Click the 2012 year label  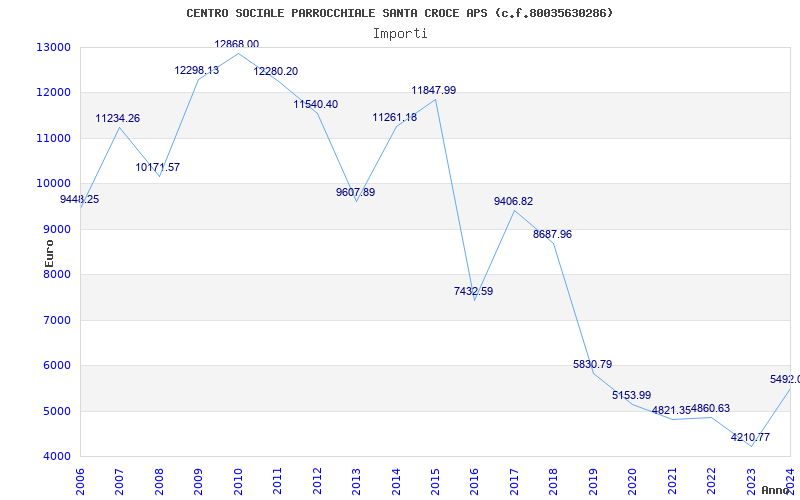(317, 481)
